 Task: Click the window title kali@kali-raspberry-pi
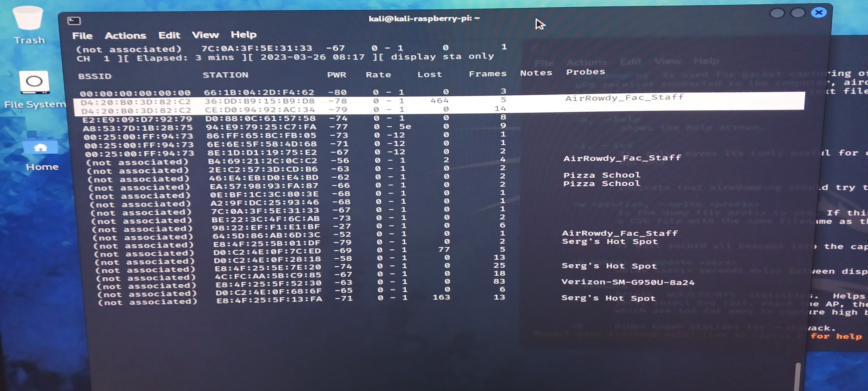(x=424, y=19)
